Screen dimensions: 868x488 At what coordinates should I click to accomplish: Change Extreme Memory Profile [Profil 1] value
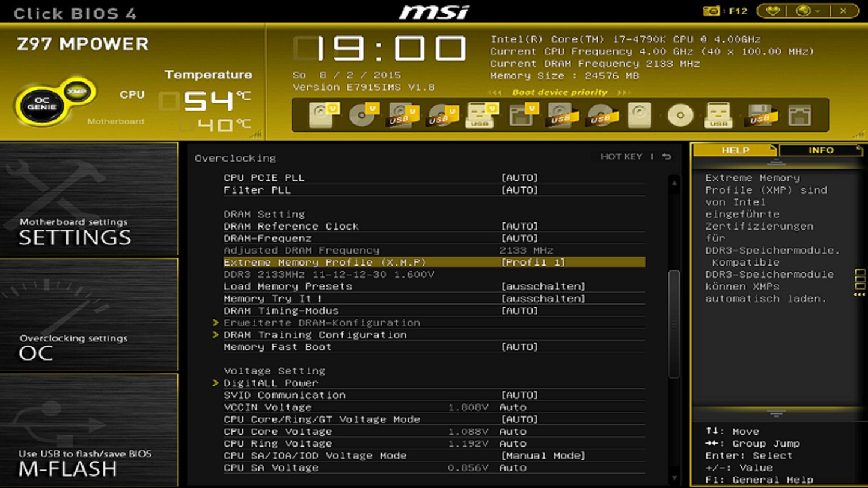[x=533, y=262]
